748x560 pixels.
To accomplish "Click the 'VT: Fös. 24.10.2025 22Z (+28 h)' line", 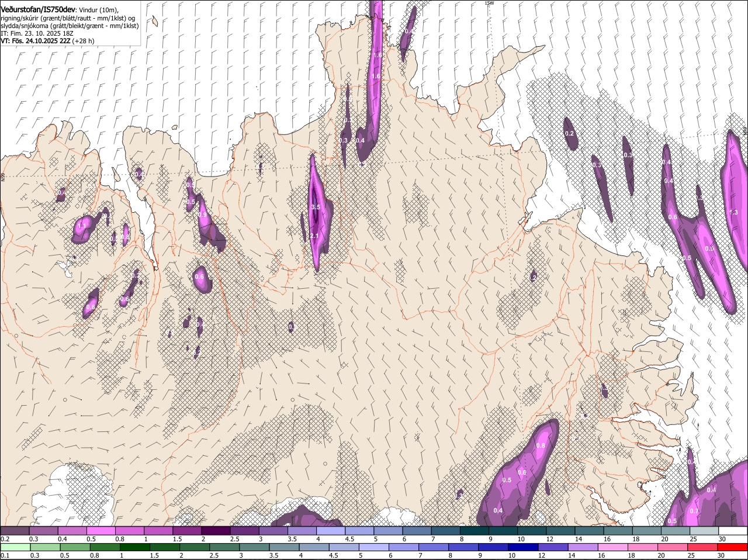I will (48, 41).
